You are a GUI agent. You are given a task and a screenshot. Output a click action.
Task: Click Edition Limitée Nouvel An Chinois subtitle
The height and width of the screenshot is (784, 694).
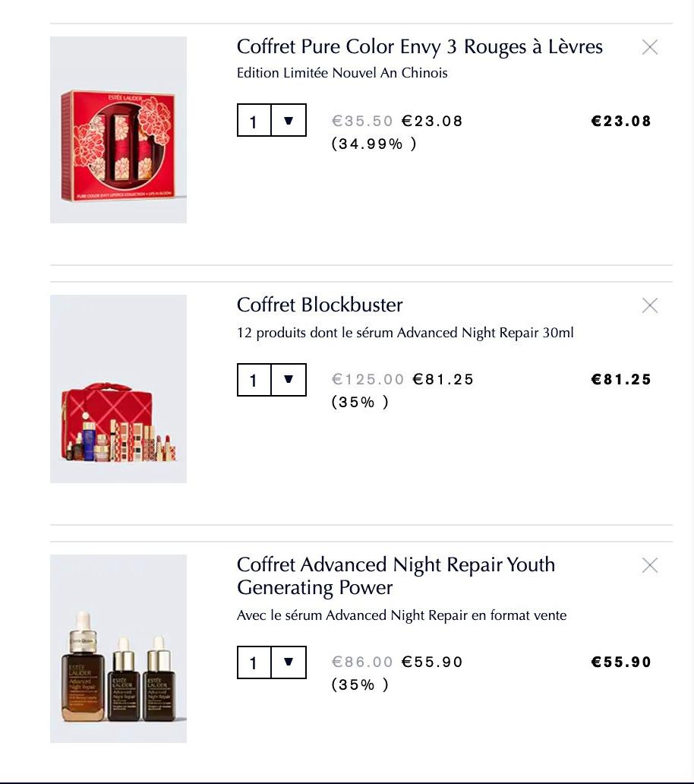tap(342, 73)
